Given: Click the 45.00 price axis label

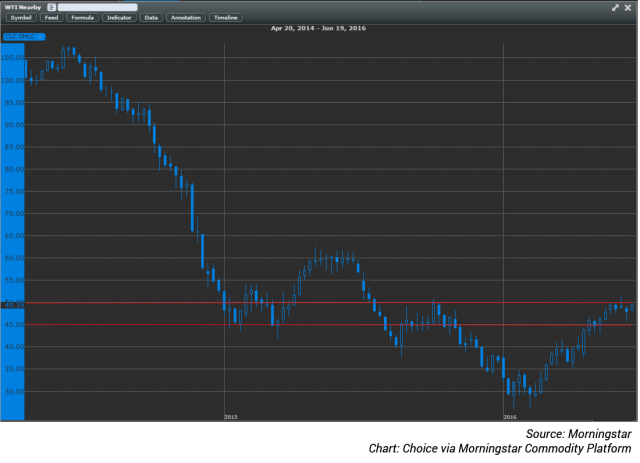Looking at the screenshot, I should click(14, 325).
